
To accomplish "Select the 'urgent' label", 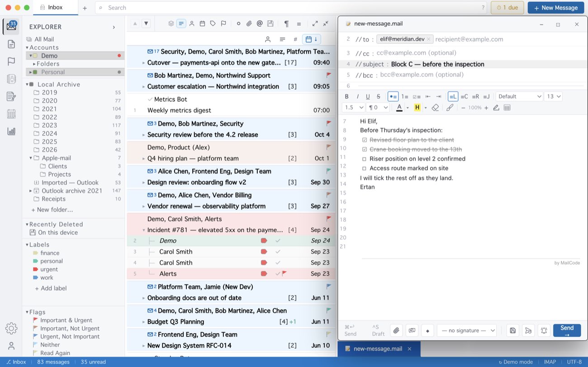I will click(x=49, y=269).
